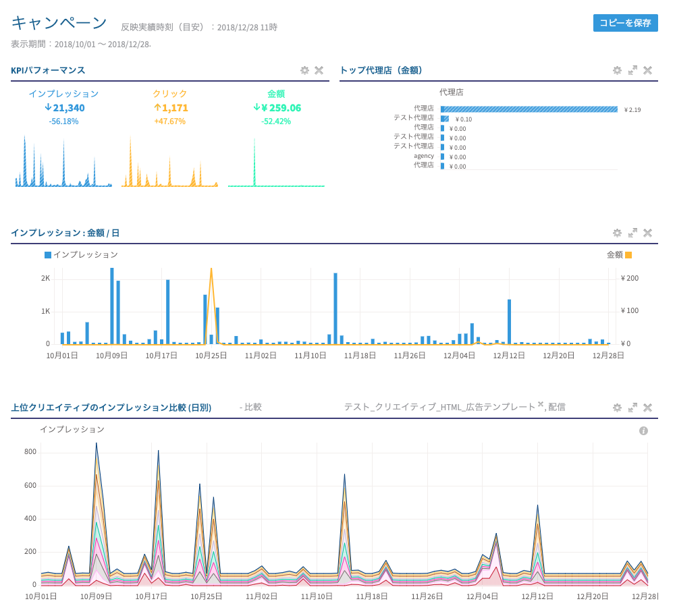Click the info icon above creative chart
Screen dimensions: 675x616
[x=643, y=430]
